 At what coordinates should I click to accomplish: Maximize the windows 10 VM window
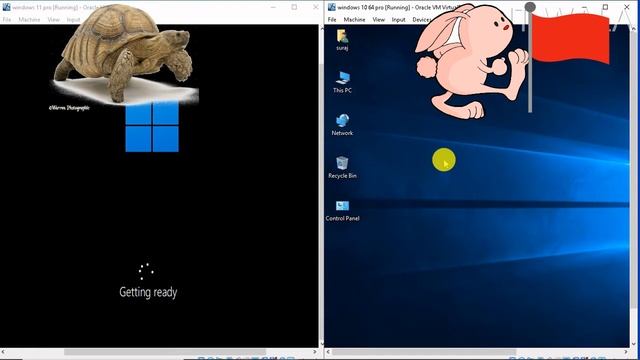pyautogui.click(x=605, y=7)
